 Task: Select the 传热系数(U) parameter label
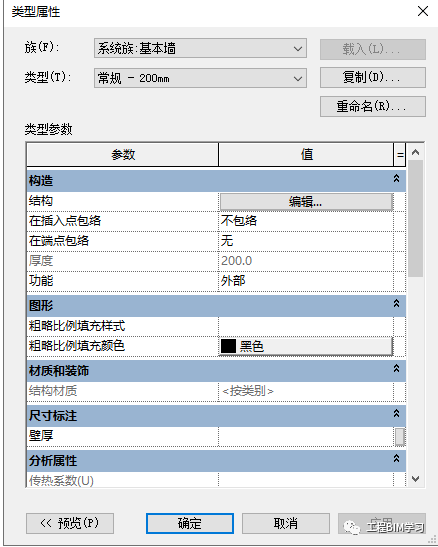[x=61, y=481]
